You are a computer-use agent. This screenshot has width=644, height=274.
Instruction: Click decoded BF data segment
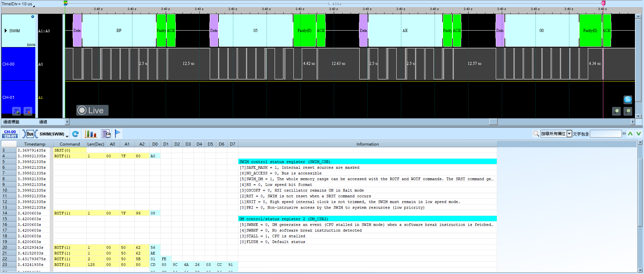click(x=119, y=31)
